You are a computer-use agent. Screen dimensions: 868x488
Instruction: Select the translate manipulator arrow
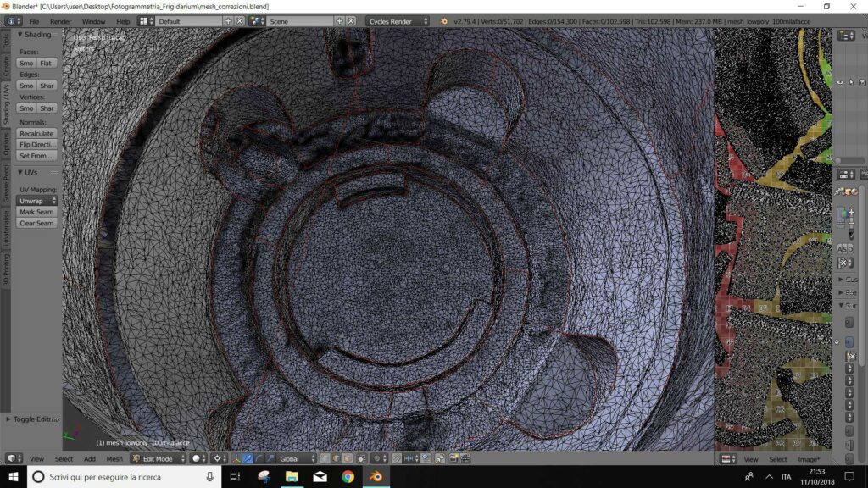(x=248, y=458)
